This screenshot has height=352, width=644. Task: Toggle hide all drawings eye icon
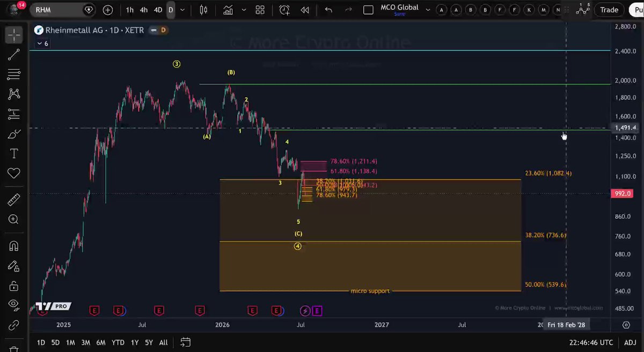click(x=14, y=305)
